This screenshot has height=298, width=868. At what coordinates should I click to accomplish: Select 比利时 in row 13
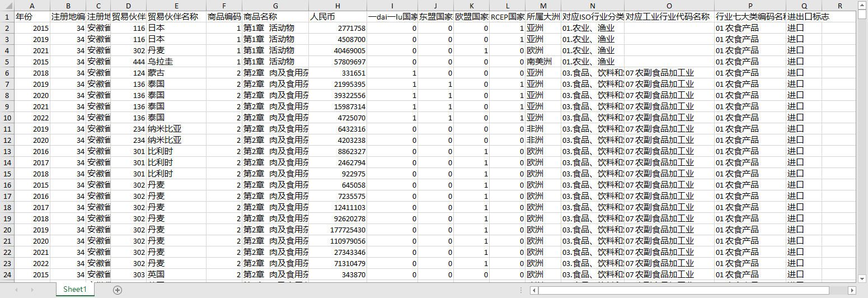coord(176,151)
